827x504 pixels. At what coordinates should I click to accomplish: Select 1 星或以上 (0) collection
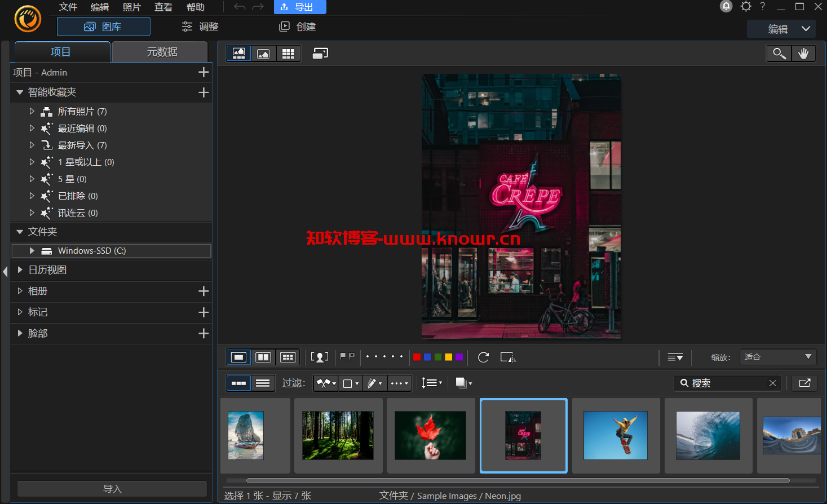86,162
